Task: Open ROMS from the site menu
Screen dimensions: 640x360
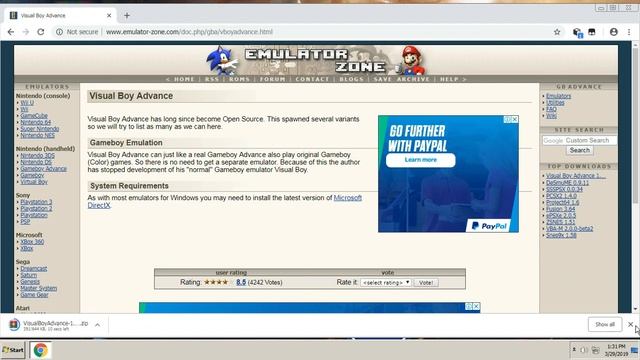Action: pyautogui.click(x=239, y=79)
